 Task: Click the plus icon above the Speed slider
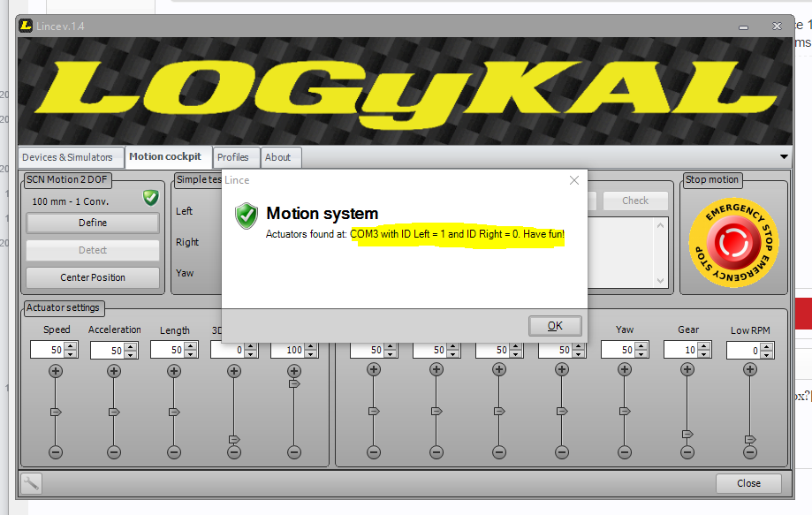pyautogui.click(x=56, y=371)
